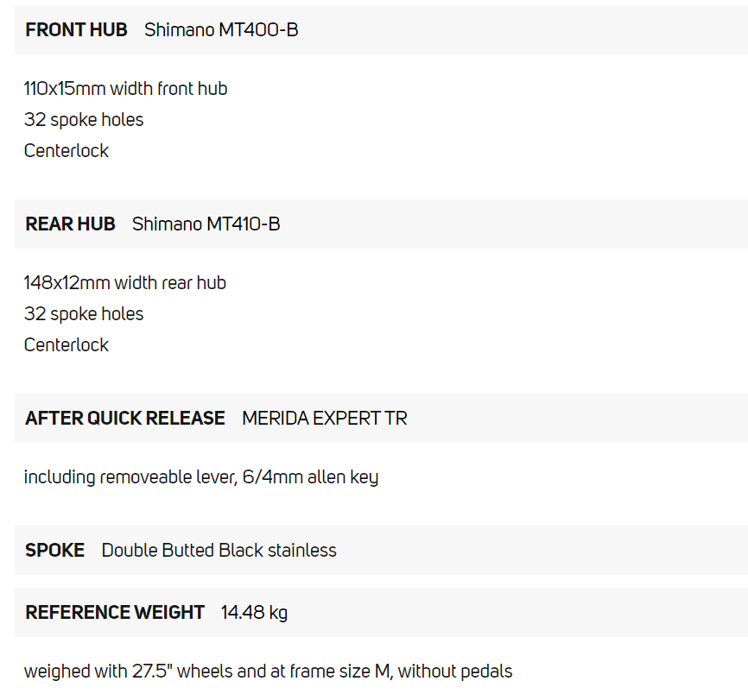Select the MERIDA EXPERT TR value
748x700 pixels.
pyautogui.click(x=324, y=419)
